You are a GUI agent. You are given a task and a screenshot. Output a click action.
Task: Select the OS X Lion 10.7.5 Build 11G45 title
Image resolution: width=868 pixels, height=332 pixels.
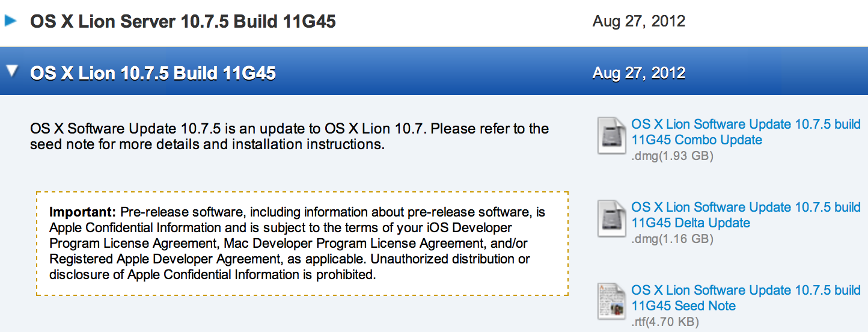[x=153, y=73]
